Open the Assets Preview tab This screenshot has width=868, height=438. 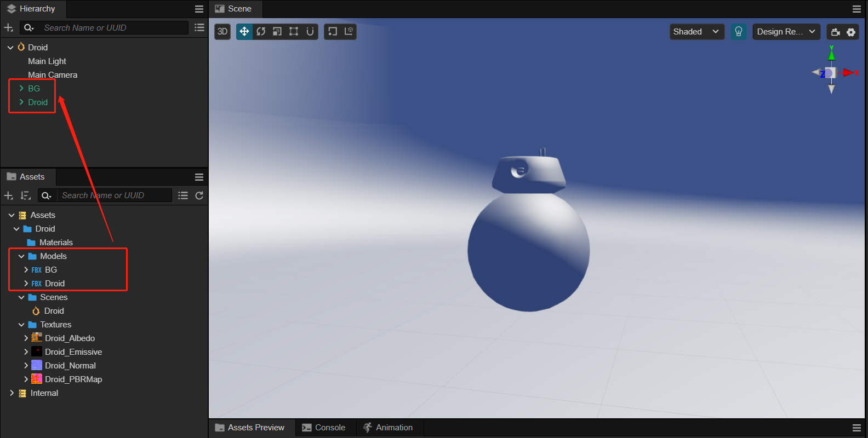pos(250,428)
